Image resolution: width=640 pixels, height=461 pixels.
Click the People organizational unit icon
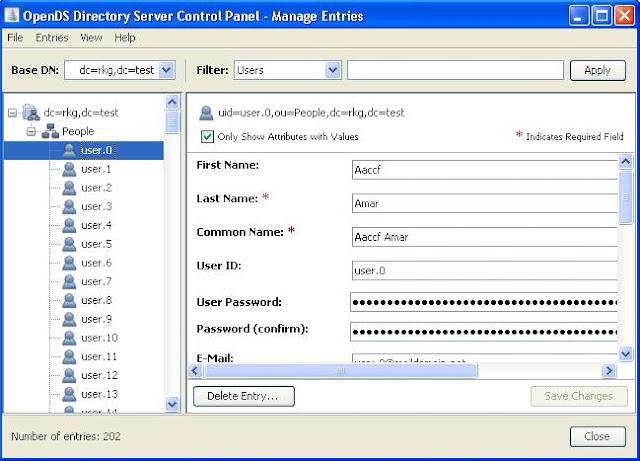pos(50,131)
